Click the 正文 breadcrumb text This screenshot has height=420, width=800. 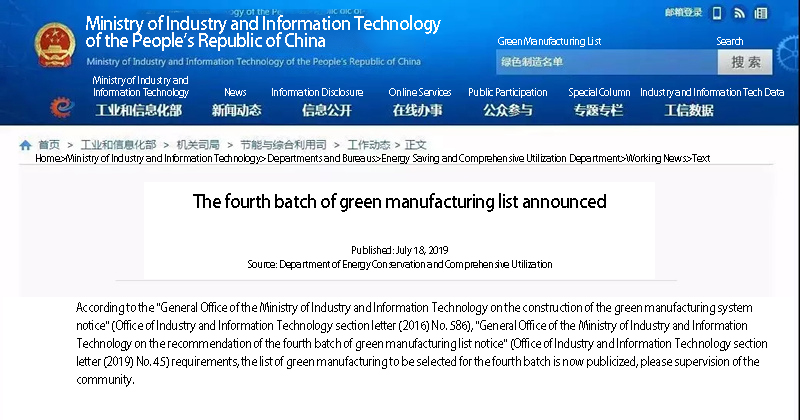point(415,145)
